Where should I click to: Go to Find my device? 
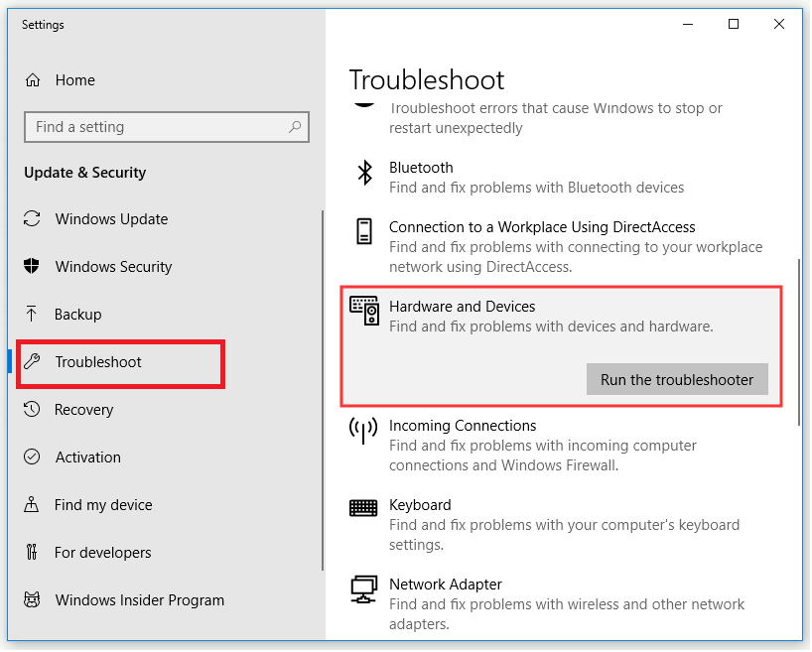pyautogui.click(x=103, y=505)
